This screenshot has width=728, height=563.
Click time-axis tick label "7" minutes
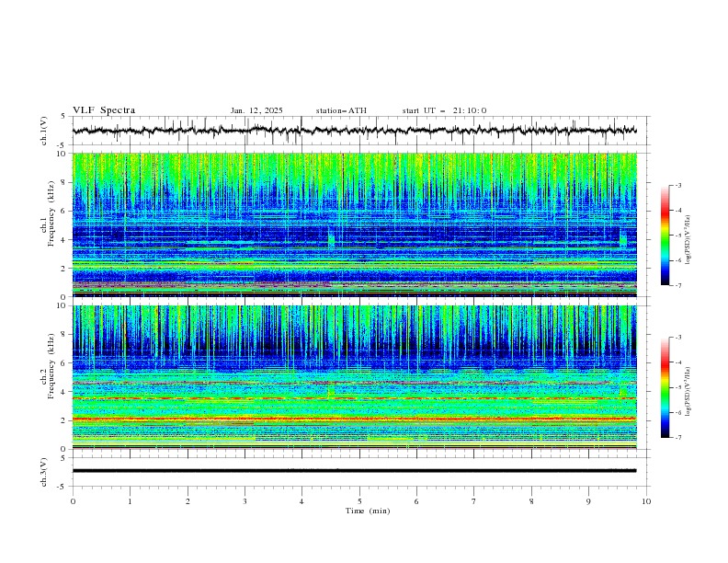tap(474, 501)
